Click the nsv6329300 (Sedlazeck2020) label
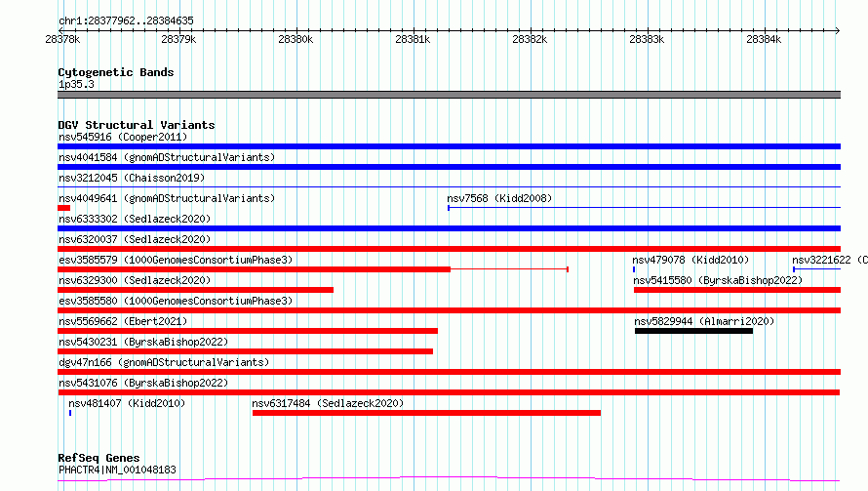 [135, 280]
